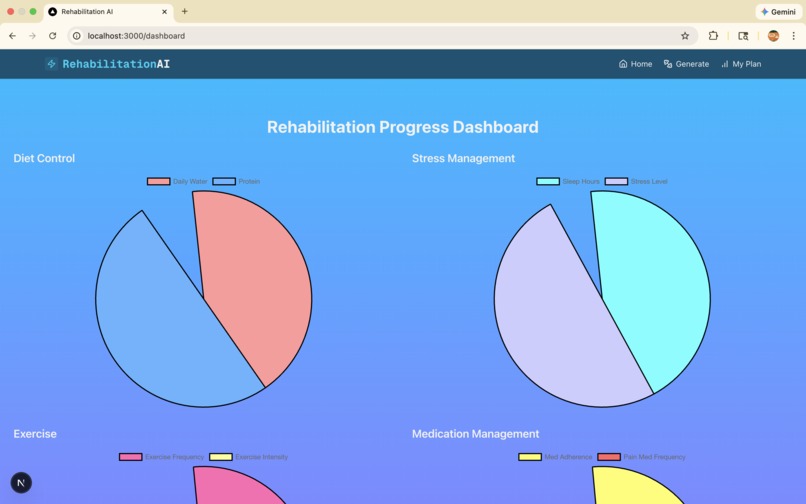Bookmark page with star icon

(x=685, y=36)
